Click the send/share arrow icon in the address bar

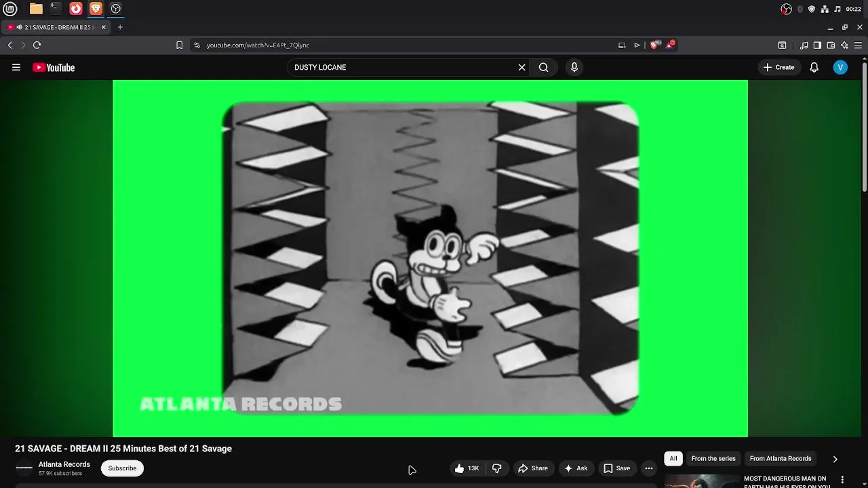click(x=637, y=45)
